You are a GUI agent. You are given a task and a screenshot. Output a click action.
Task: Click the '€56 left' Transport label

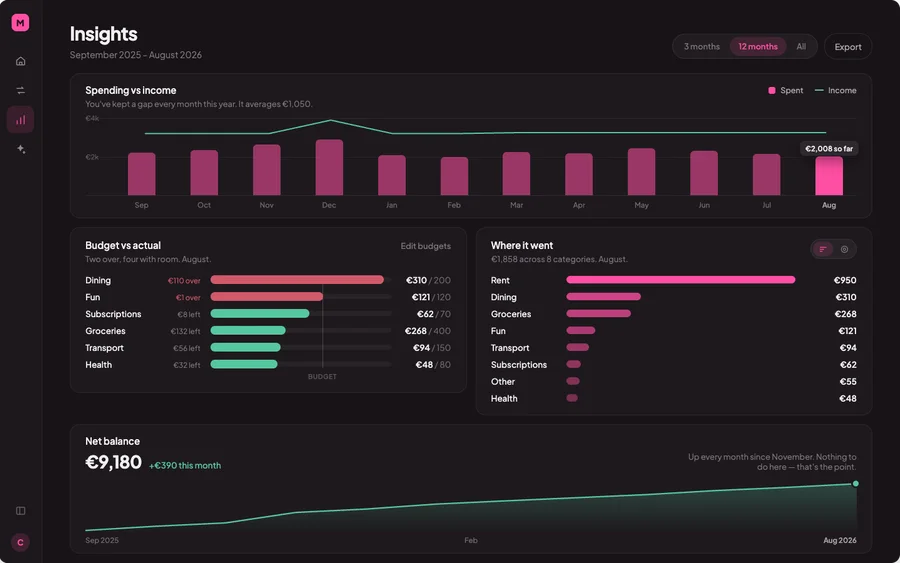pyautogui.click(x=187, y=348)
